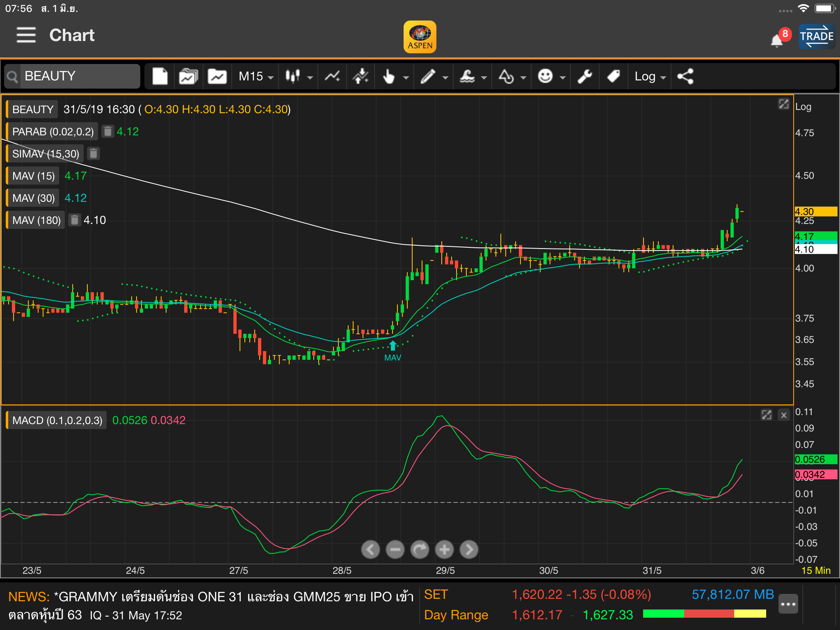The width and height of the screenshot is (840, 630).
Task: Click the share icon
Action: 685,76
